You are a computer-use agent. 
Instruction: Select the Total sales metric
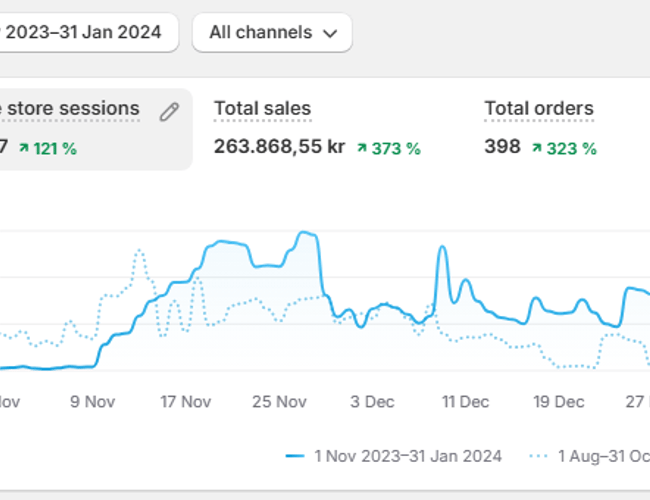pyautogui.click(x=262, y=109)
